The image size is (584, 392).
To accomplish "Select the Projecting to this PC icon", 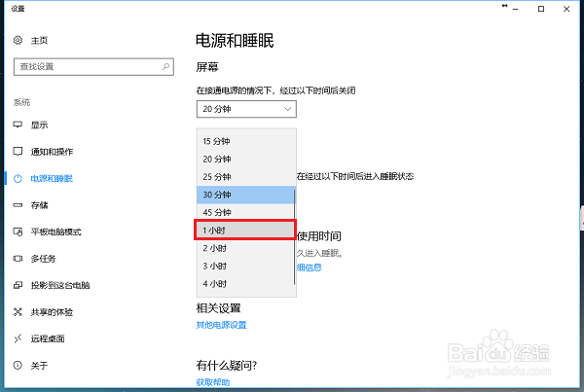I will click(x=18, y=285).
